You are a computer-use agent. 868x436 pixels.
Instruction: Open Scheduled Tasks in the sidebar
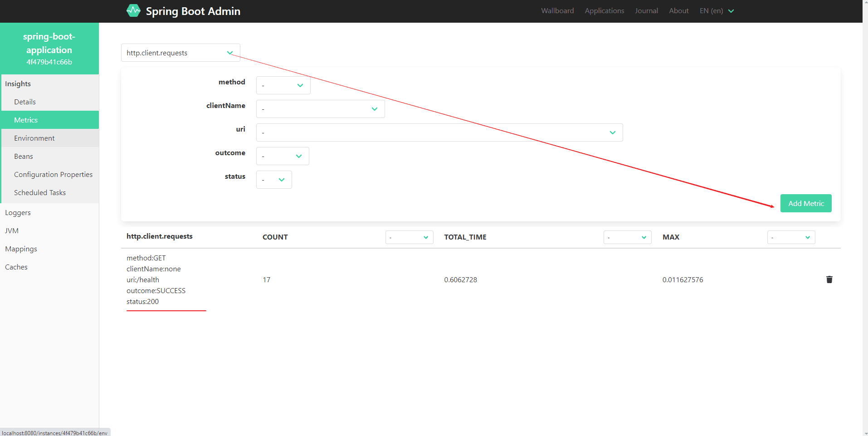tap(40, 192)
